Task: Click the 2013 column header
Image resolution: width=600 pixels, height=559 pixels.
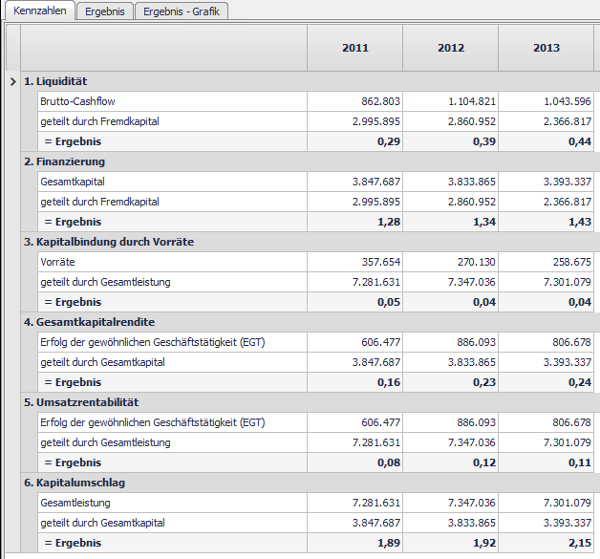Action: pyautogui.click(x=546, y=48)
